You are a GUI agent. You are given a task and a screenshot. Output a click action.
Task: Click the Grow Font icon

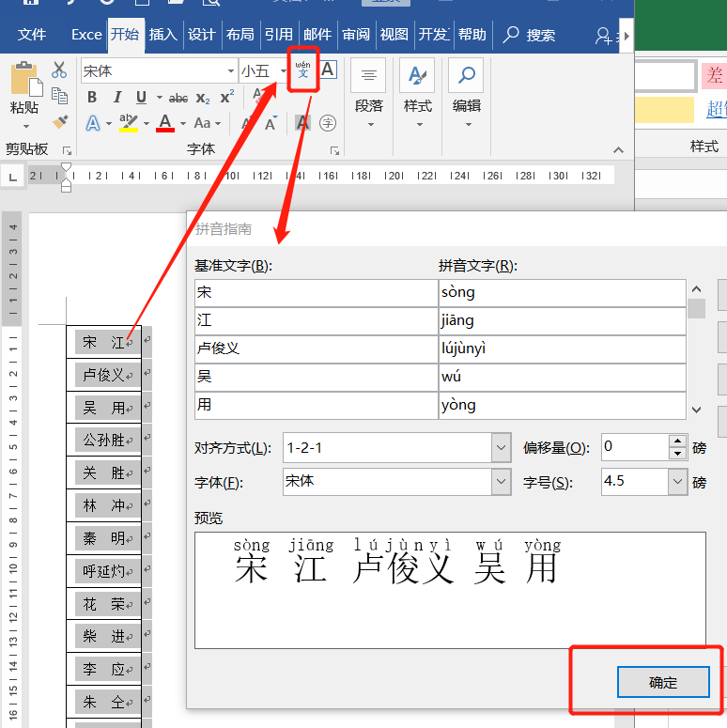point(249,123)
